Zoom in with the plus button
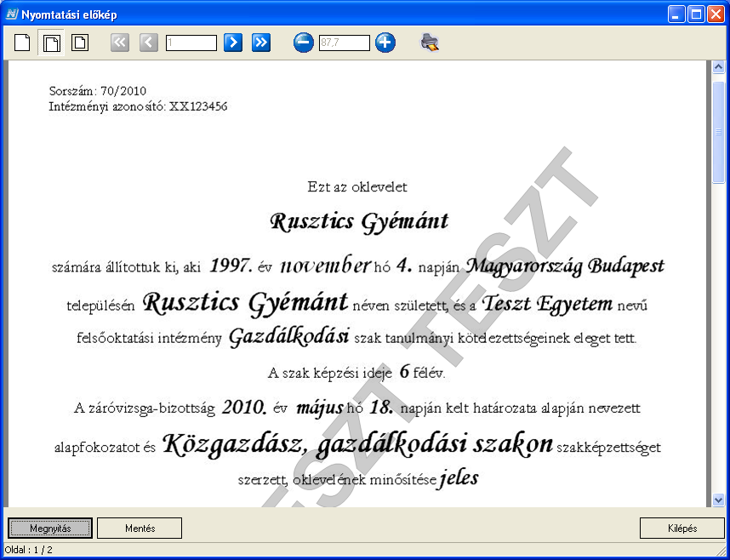 (385, 43)
